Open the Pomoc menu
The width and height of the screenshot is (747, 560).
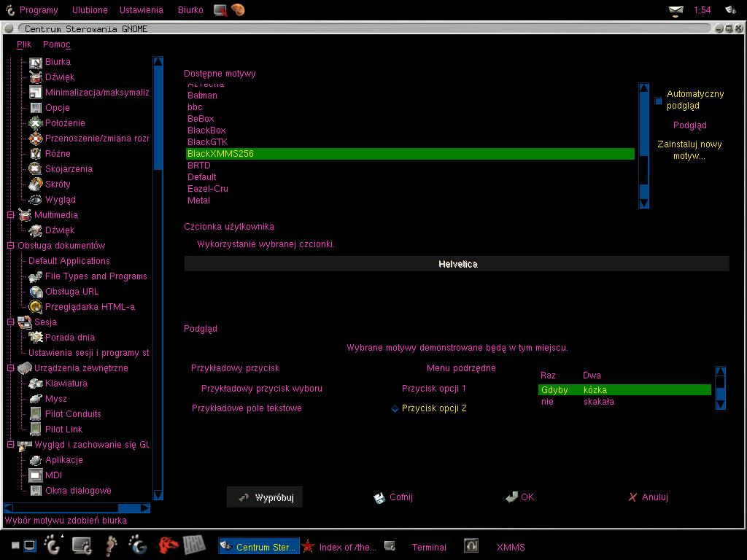57,44
